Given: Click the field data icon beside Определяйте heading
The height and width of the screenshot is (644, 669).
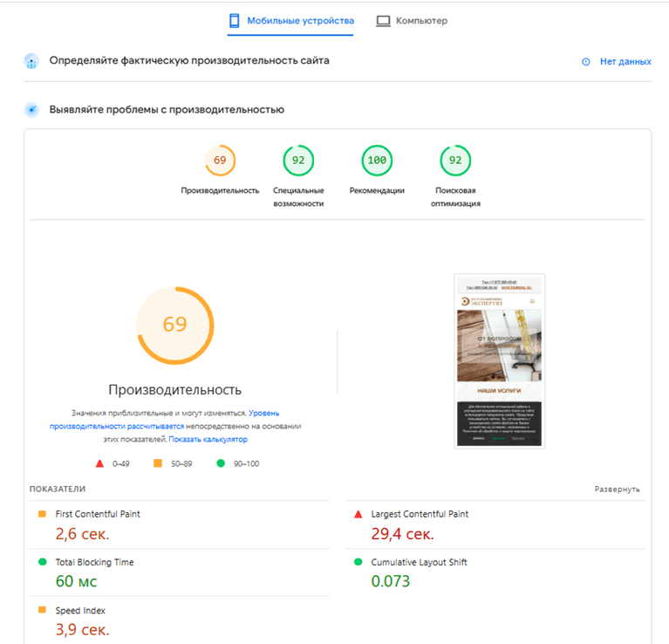Looking at the screenshot, I should coord(31,61).
